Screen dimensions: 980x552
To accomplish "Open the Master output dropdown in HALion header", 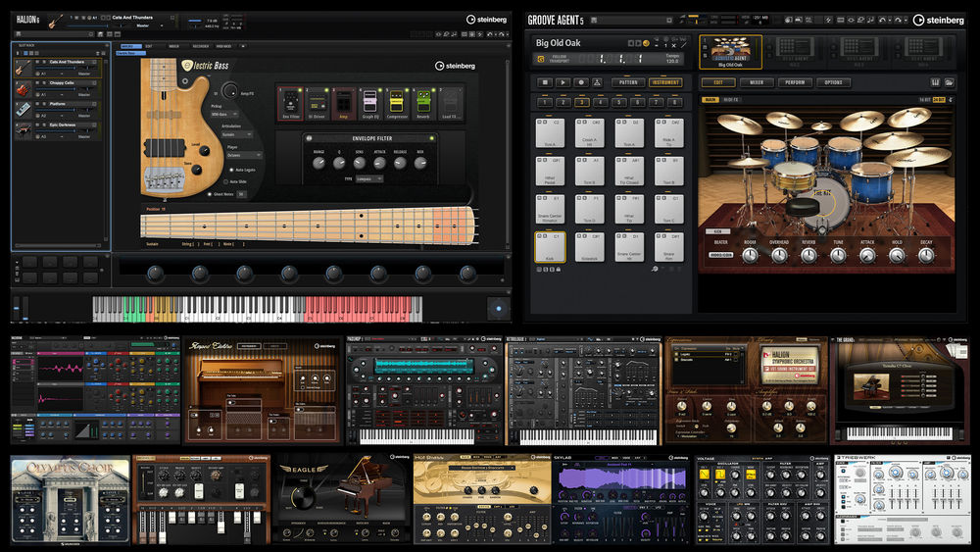I will pyautogui.click(x=148, y=25).
